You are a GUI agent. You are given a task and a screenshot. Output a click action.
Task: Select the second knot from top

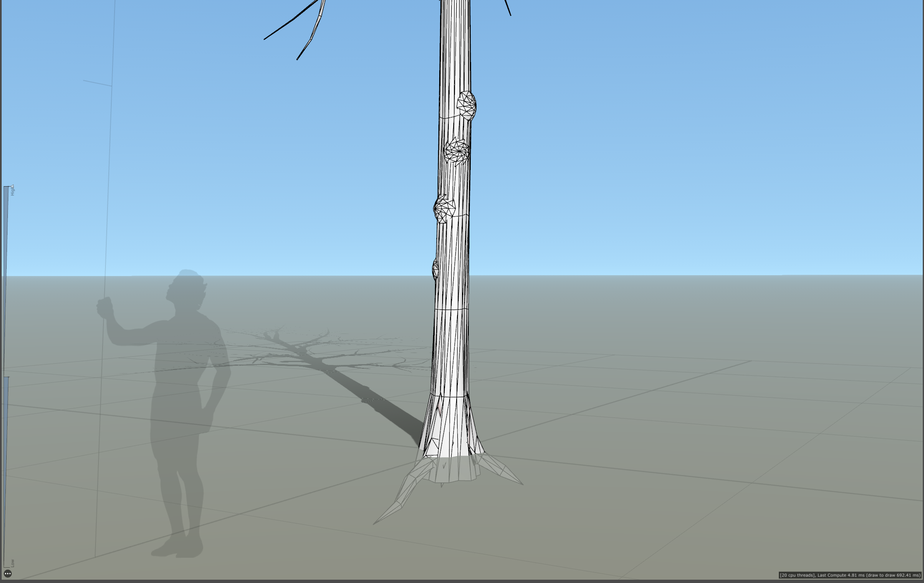457,151
